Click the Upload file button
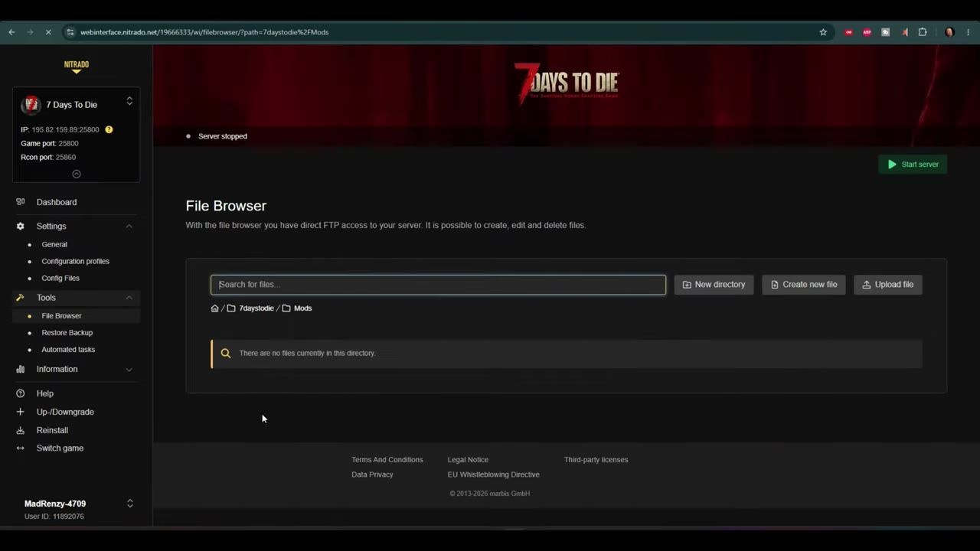 click(x=888, y=285)
